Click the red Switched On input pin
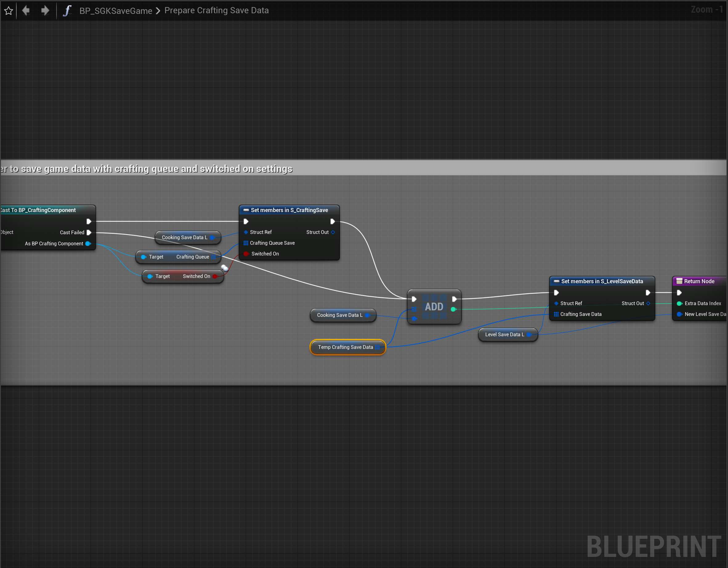 (x=246, y=254)
